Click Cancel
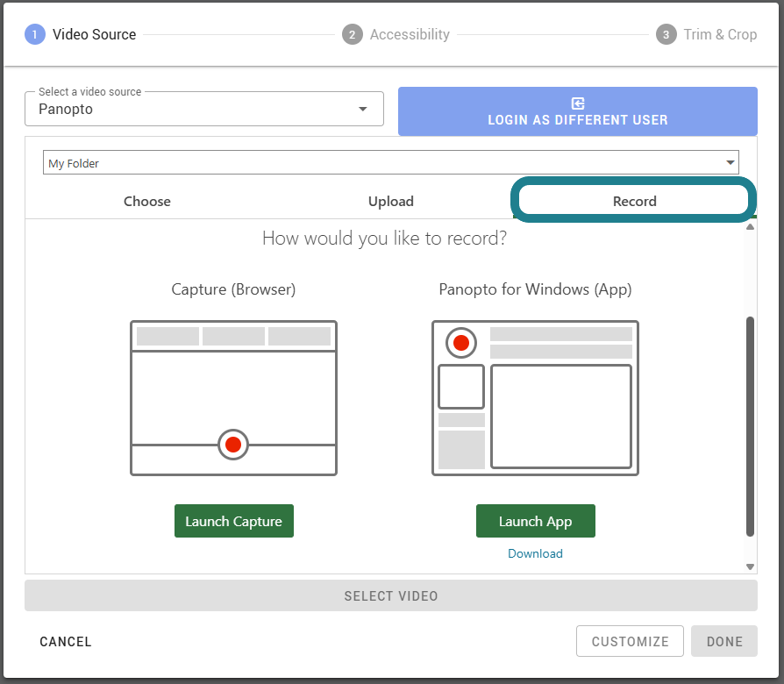784x684 pixels. (66, 642)
